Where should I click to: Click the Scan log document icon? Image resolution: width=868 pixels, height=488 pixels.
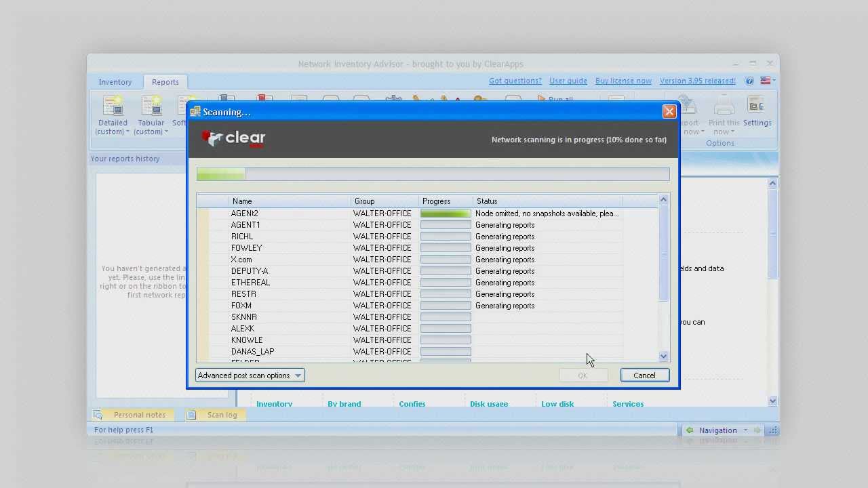(x=192, y=415)
